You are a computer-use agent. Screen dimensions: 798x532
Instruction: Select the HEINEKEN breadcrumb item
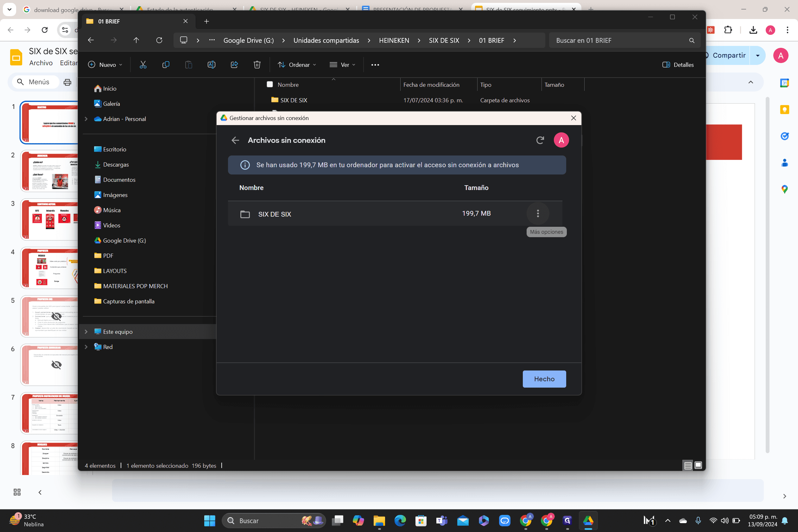[x=394, y=41]
